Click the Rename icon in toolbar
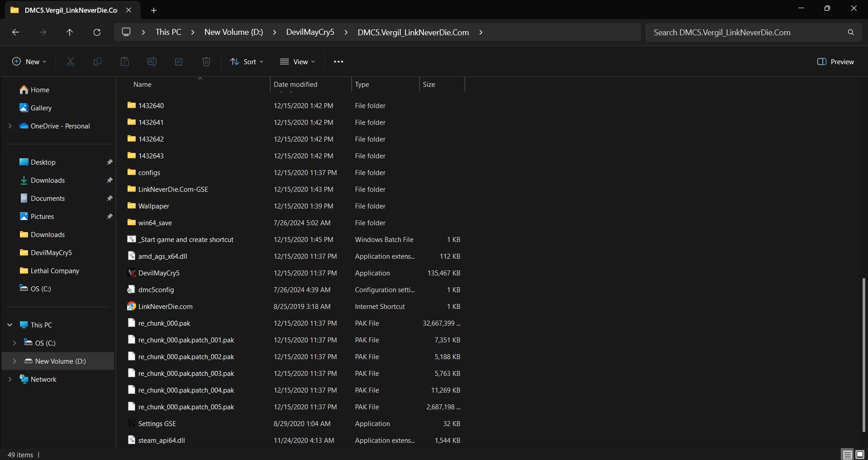The image size is (868, 460). [x=152, y=62]
